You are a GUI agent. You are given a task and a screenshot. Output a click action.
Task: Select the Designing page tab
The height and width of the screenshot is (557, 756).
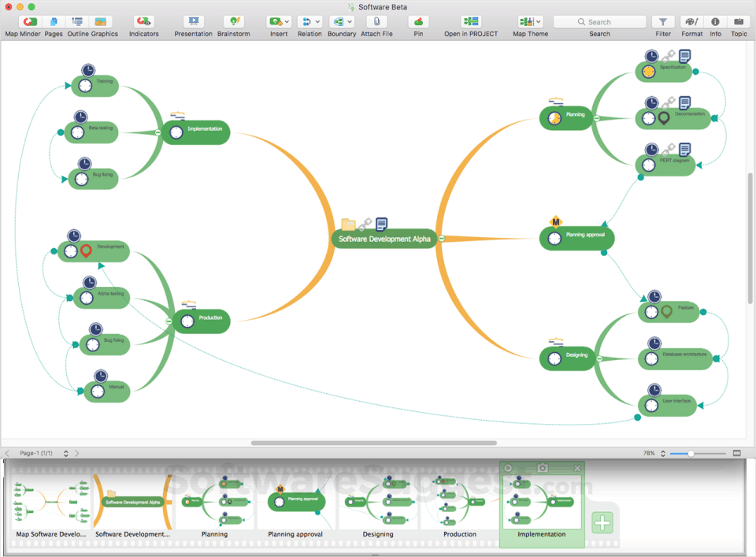pos(378,500)
